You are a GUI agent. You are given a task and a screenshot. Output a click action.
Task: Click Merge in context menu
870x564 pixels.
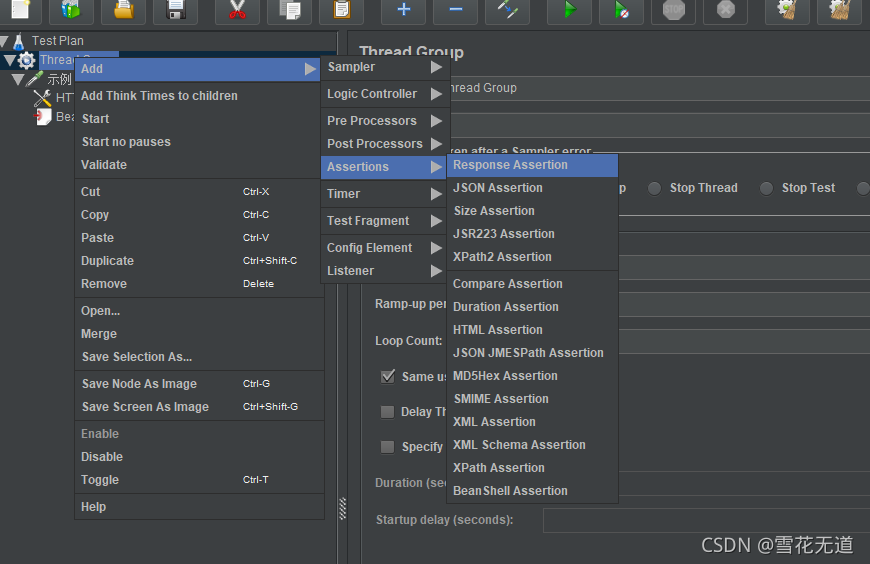[x=199, y=334]
